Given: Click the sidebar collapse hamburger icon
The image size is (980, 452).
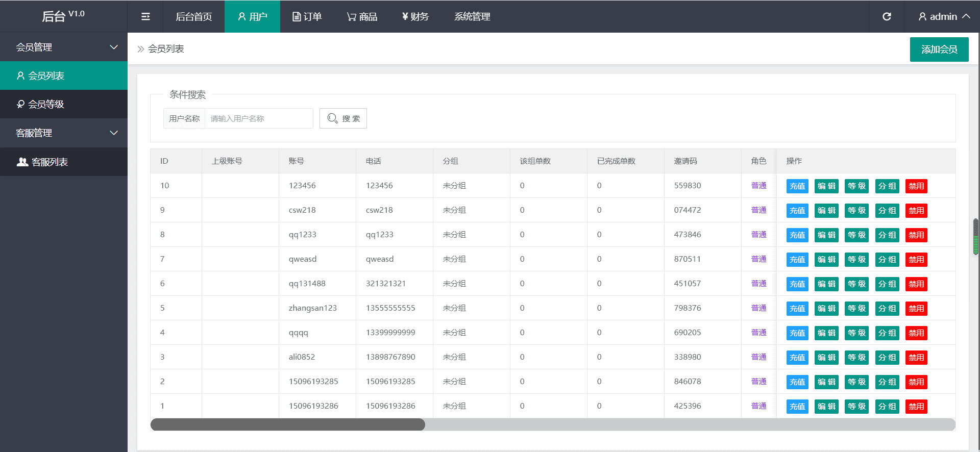Looking at the screenshot, I should point(145,16).
